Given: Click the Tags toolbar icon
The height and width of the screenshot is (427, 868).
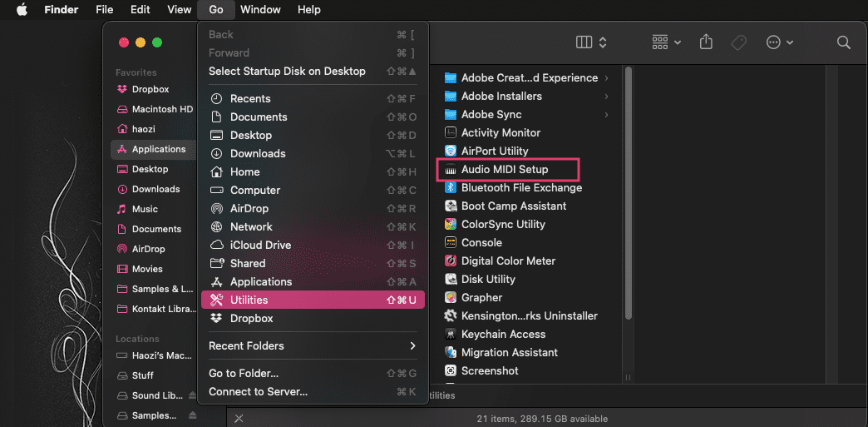Looking at the screenshot, I should tap(739, 42).
